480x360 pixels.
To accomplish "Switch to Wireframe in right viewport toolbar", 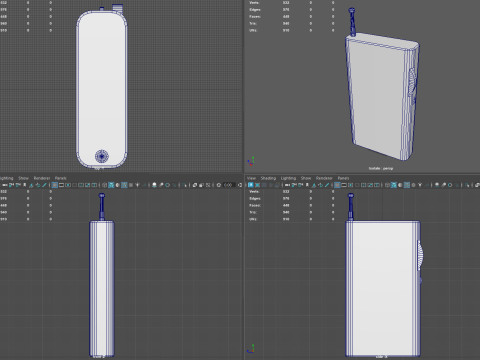I will point(387,185).
